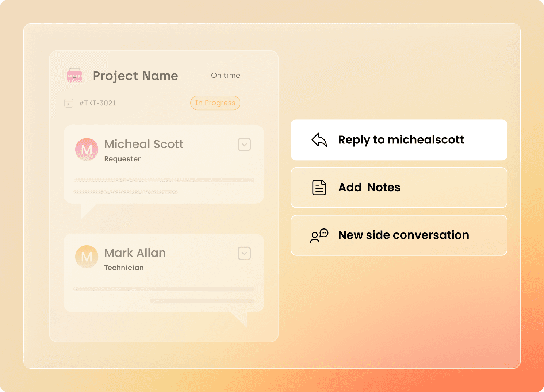Click the pink briefcase project icon

(x=74, y=76)
